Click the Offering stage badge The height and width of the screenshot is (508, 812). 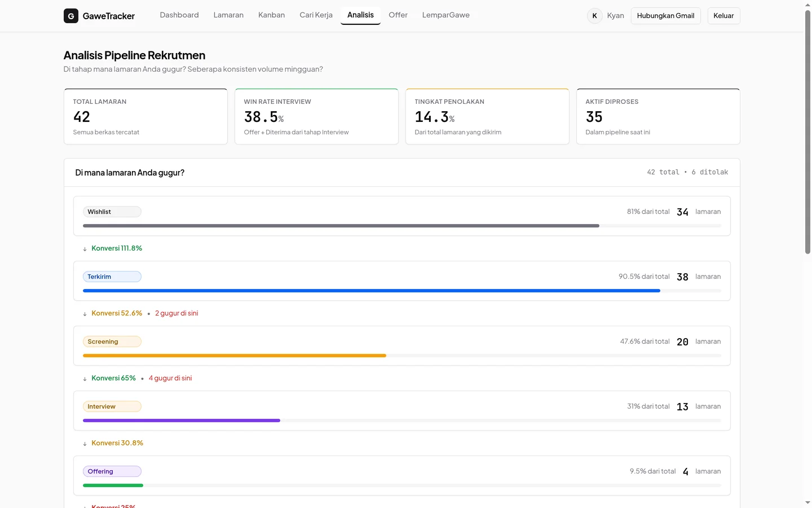click(112, 471)
